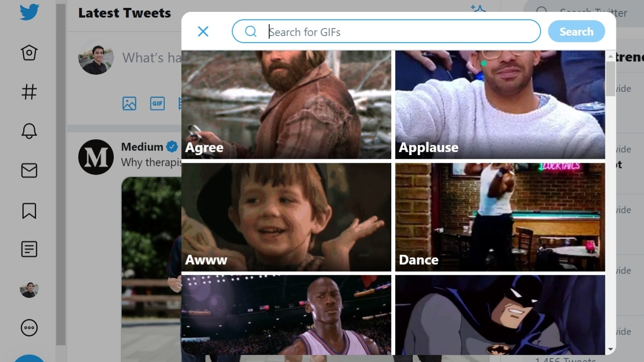Image resolution: width=644 pixels, height=362 pixels.
Task: Select the image upload icon in composer
Action: pyautogui.click(x=129, y=104)
